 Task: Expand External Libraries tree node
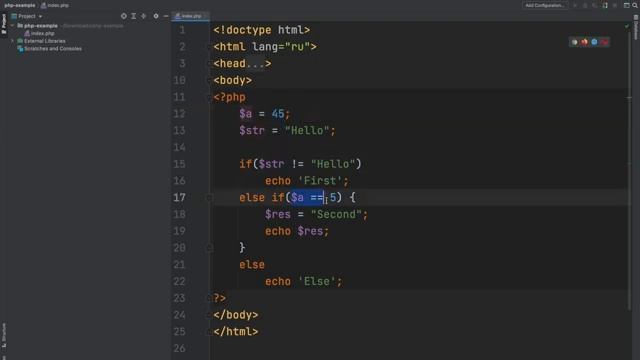(12, 41)
